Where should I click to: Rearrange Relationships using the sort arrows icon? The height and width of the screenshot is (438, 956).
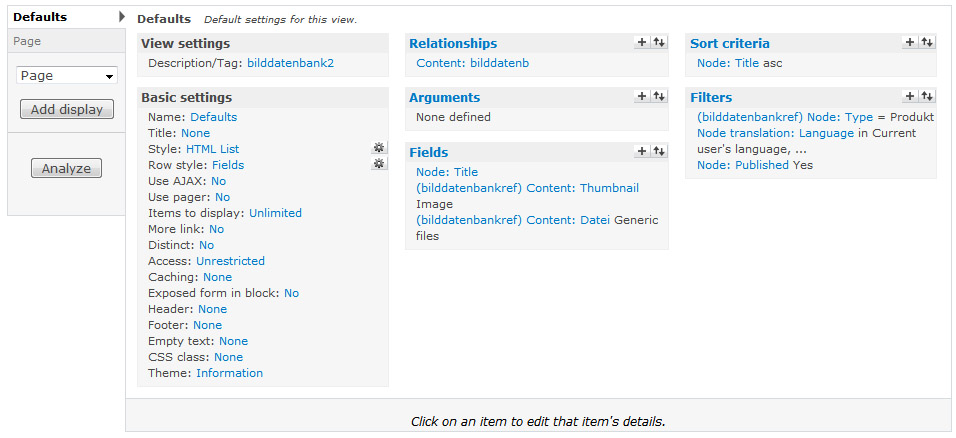point(659,42)
